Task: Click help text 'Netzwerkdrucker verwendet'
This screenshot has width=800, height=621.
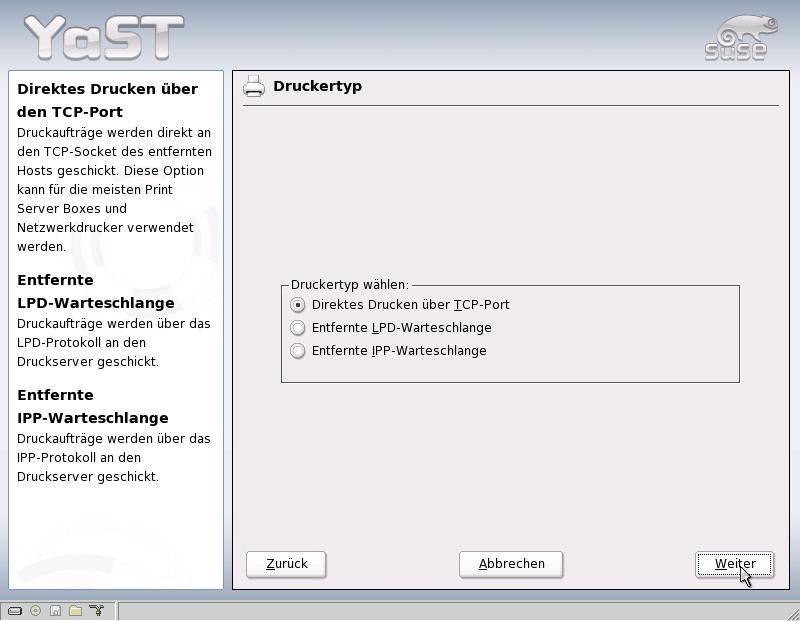Action: (x=105, y=228)
